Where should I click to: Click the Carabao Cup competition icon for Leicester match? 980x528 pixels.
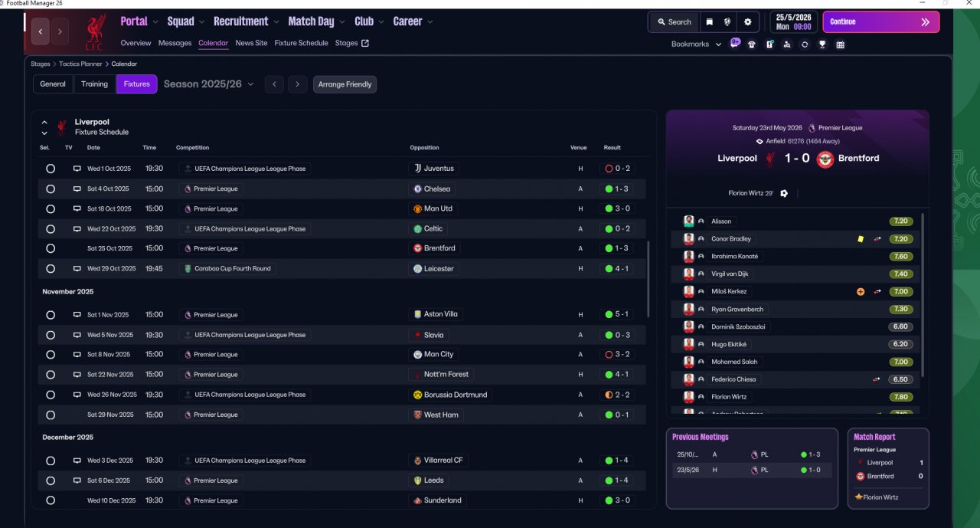pyautogui.click(x=188, y=269)
